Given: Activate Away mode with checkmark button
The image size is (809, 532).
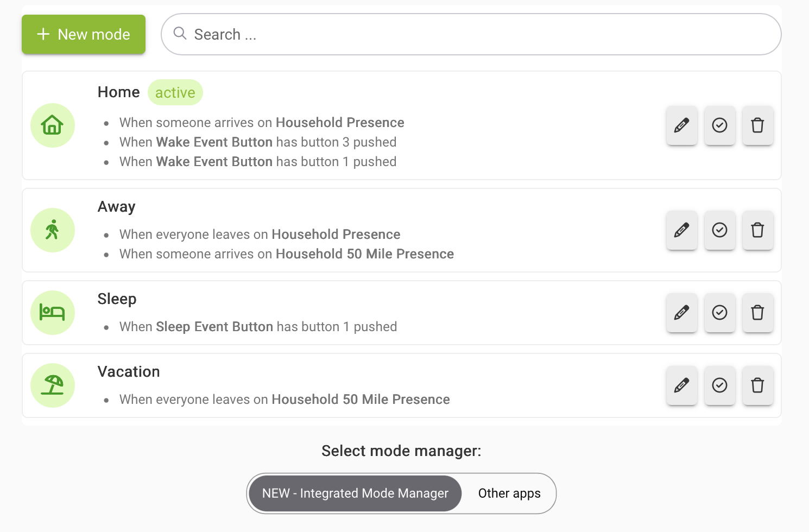Looking at the screenshot, I should tap(719, 230).
